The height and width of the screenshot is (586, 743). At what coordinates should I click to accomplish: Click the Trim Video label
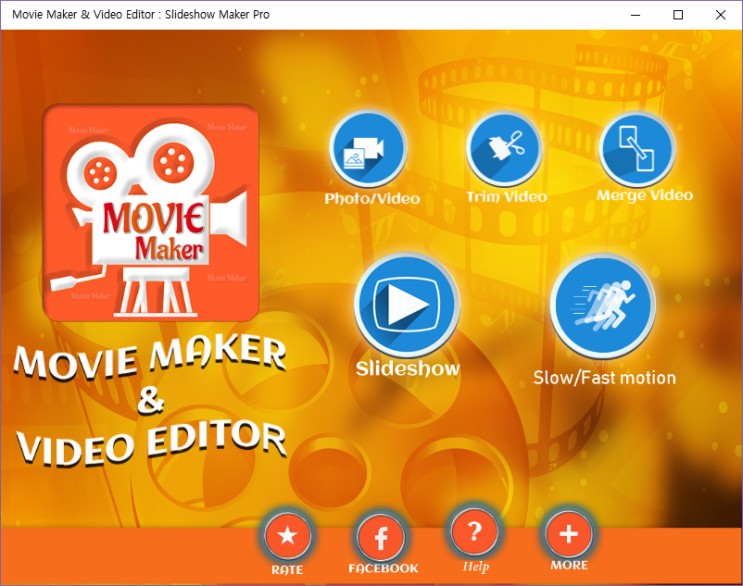coord(507,197)
